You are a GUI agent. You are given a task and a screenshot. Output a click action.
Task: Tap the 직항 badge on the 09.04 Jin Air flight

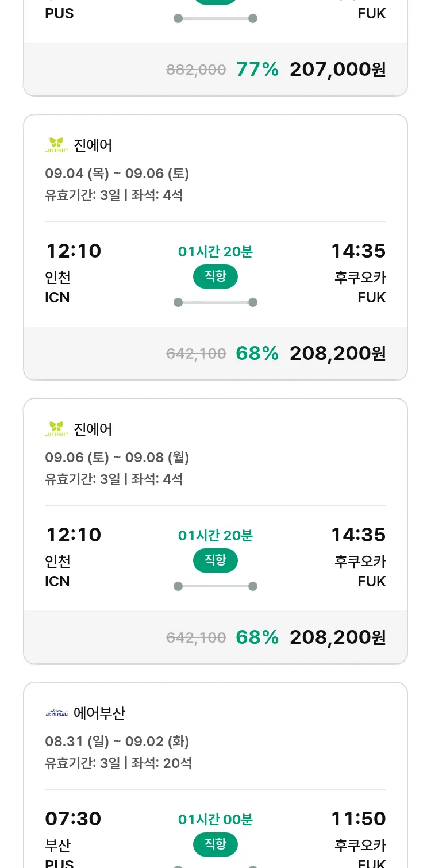pos(215,276)
